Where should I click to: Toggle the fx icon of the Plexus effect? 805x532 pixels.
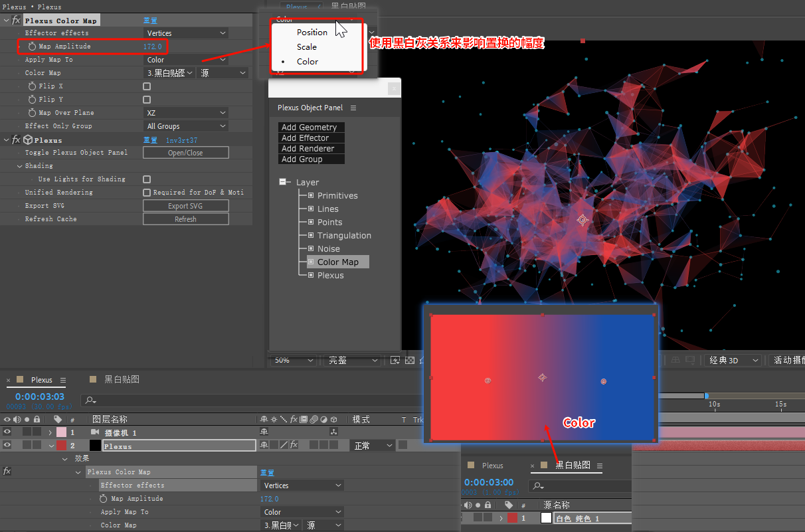17,140
